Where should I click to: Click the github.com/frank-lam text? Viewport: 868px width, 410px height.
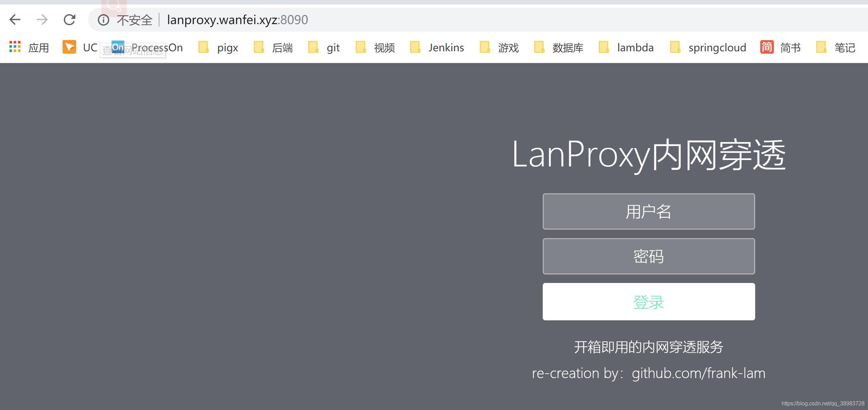click(x=698, y=373)
